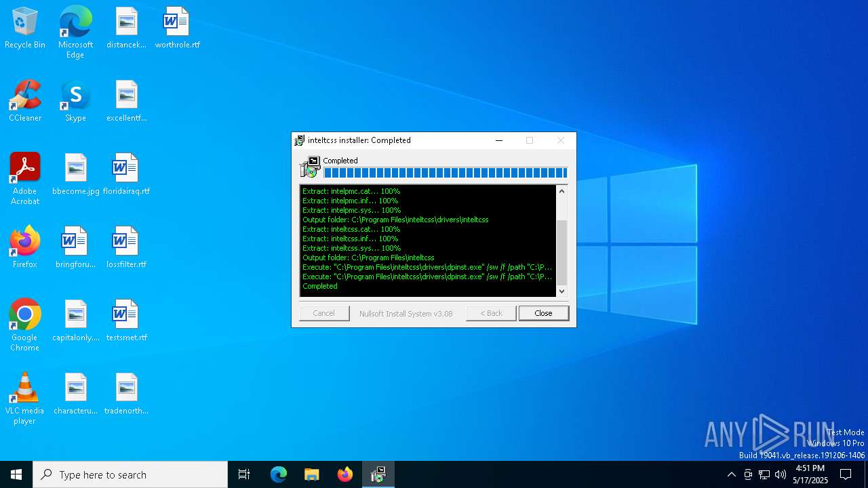Select testsmet.rtf document
868x488 pixels.
click(126, 321)
